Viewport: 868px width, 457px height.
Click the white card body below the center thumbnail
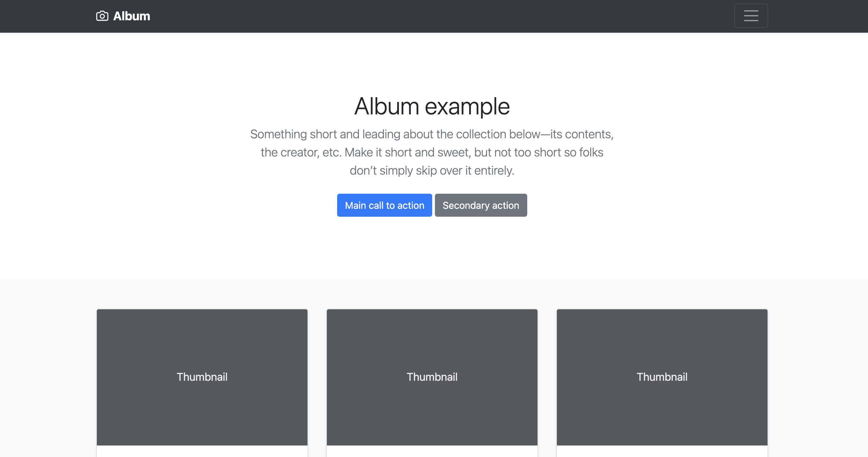point(432,452)
